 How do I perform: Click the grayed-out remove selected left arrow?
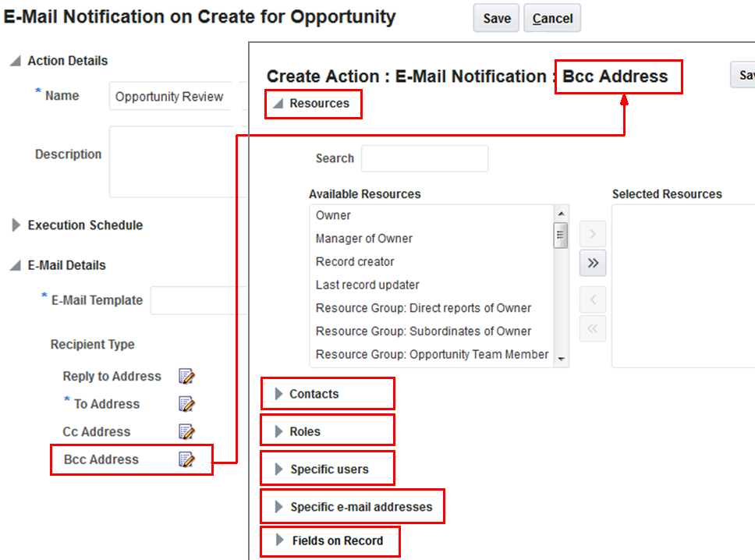click(x=593, y=299)
